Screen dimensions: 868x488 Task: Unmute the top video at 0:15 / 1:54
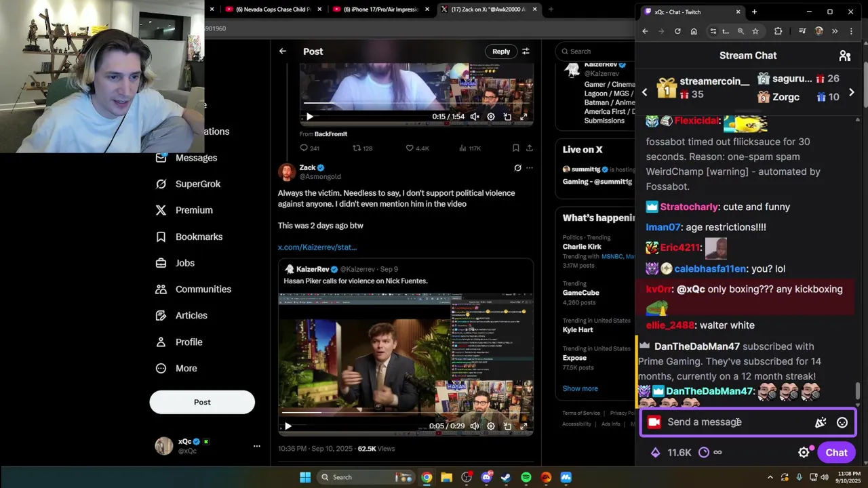click(x=475, y=117)
